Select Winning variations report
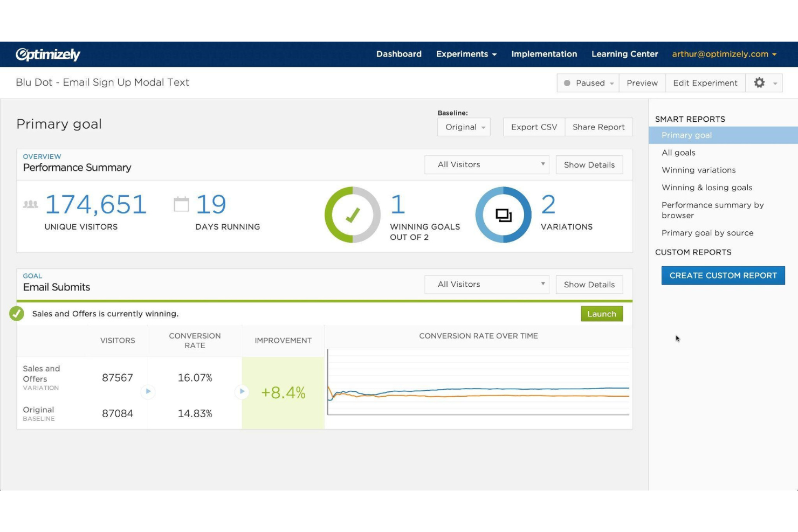Screen dimensions: 798x532 click(x=698, y=170)
